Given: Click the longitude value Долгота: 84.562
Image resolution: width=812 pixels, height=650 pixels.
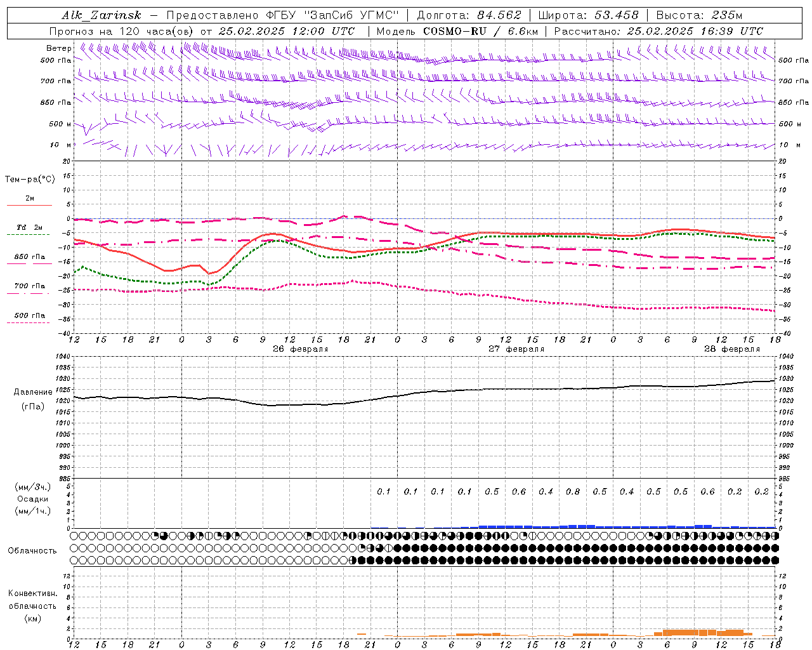Looking at the screenshot, I should [469, 15].
